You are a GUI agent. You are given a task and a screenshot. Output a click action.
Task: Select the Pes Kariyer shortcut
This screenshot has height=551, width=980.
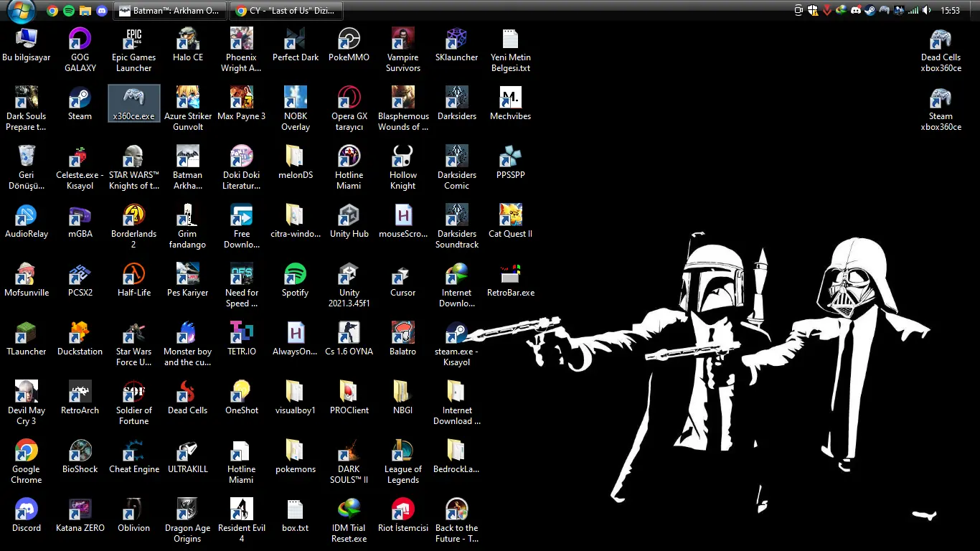pos(188,280)
